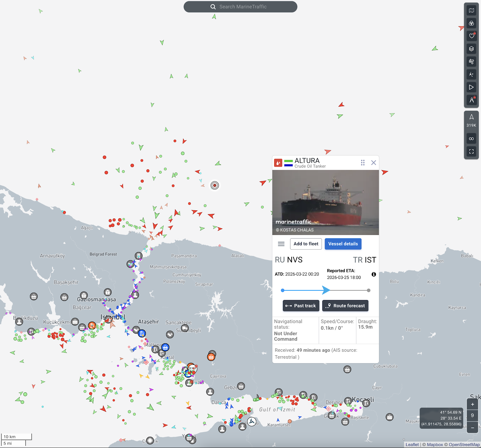This screenshot has height=448, width=481.
Task: Click the orange port marker east of Kartal
Action: pyautogui.click(x=211, y=357)
